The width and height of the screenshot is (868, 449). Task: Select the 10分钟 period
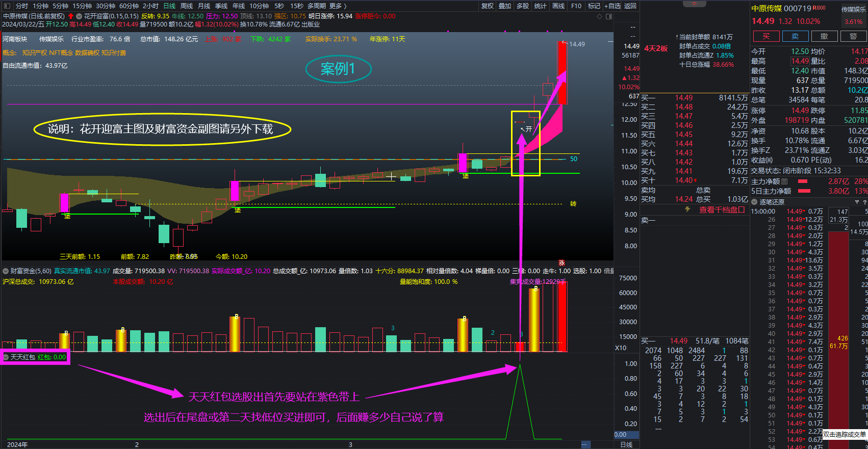coord(259,6)
